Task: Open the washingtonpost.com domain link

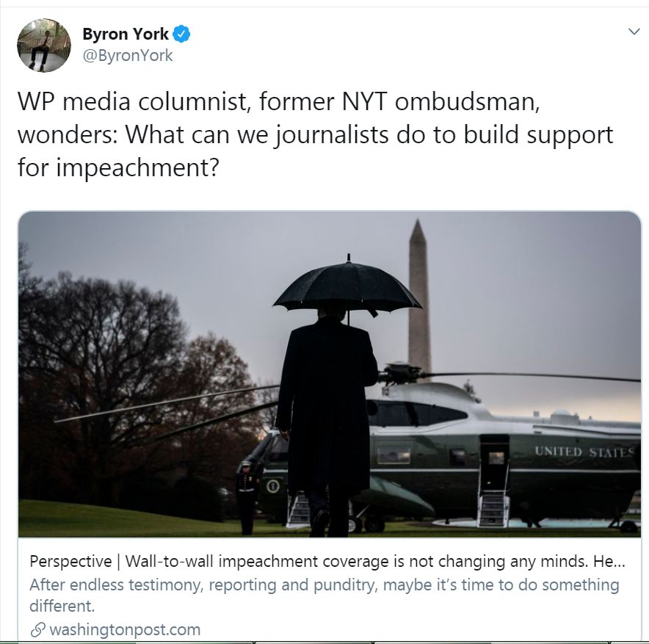Action: click(125, 629)
